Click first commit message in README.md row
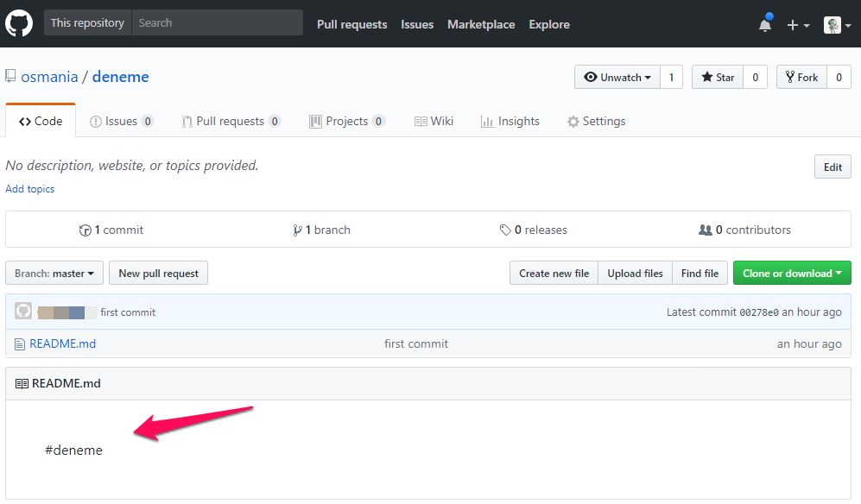This screenshot has height=504, width=861. [x=416, y=343]
